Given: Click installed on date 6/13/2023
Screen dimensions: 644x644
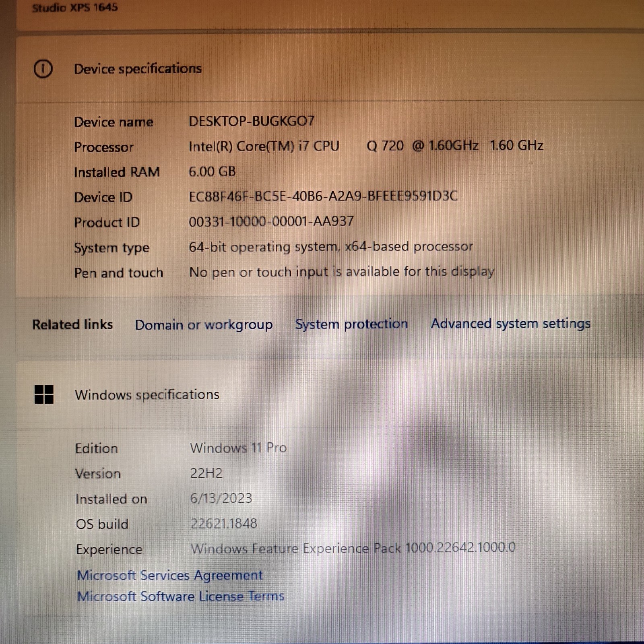Looking at the screenshot, I should (x=221, y=499).
